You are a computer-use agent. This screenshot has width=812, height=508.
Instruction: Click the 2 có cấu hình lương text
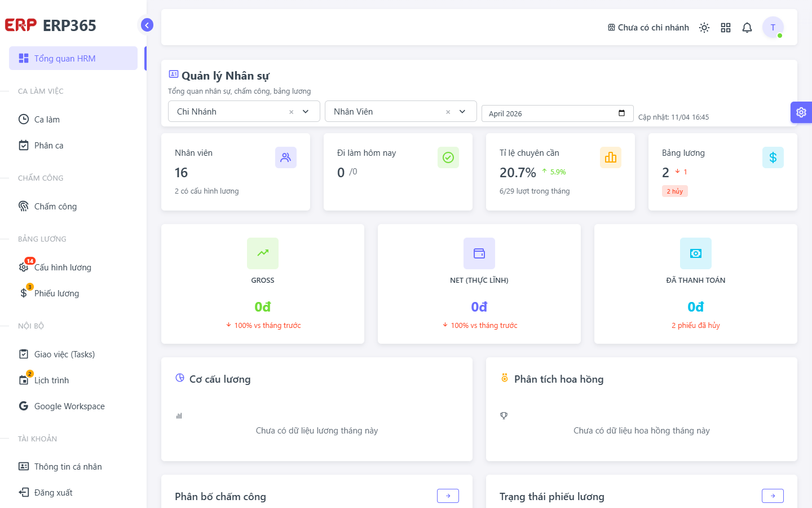pyautogui.click(x=206, y=191)
